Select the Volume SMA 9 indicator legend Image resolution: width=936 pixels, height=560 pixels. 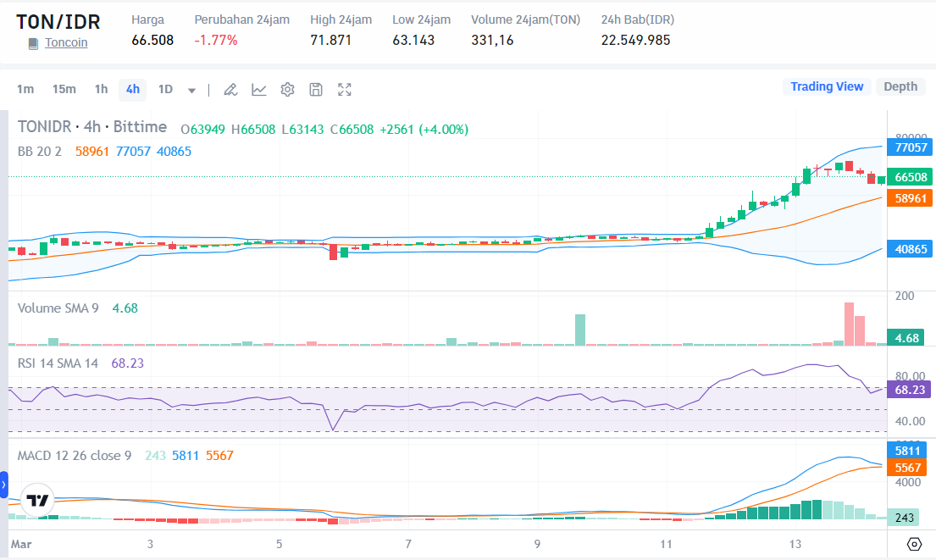(x=58, y=308)
